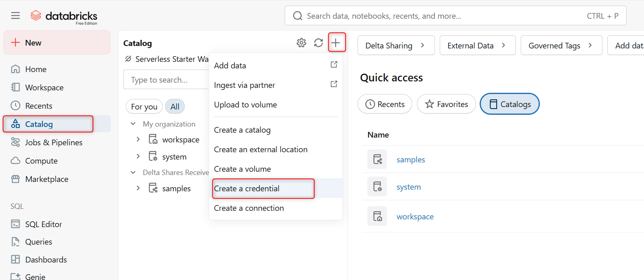
Task: Click the New button
Action: (57, 43)
